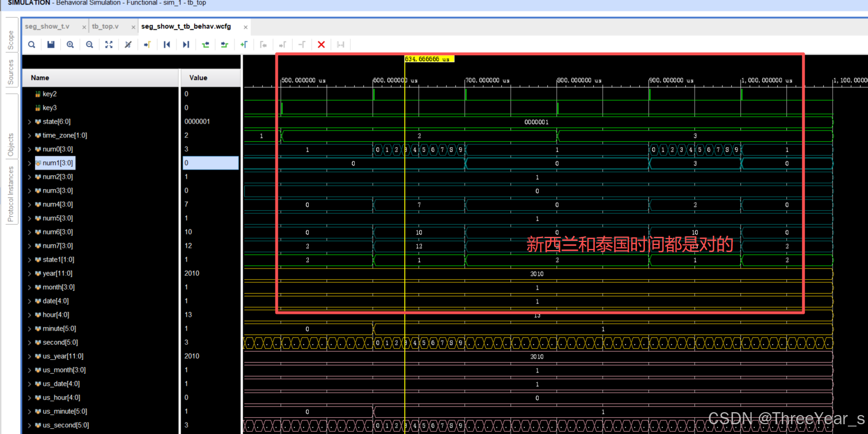Close the seg_show_t_tb_behav.wcfg tab

(x=245, y=27)
